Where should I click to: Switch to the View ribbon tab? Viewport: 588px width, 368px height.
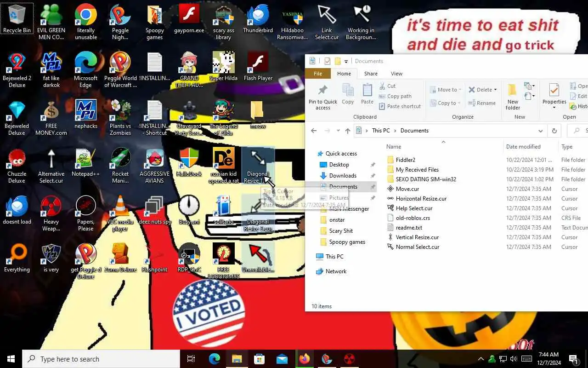pyautogui.click(x=396, y=74)
